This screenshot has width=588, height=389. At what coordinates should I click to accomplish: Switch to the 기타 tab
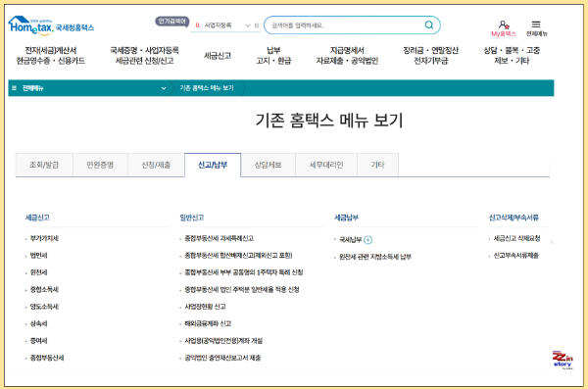pyautogui.click(x=377, y=165)
